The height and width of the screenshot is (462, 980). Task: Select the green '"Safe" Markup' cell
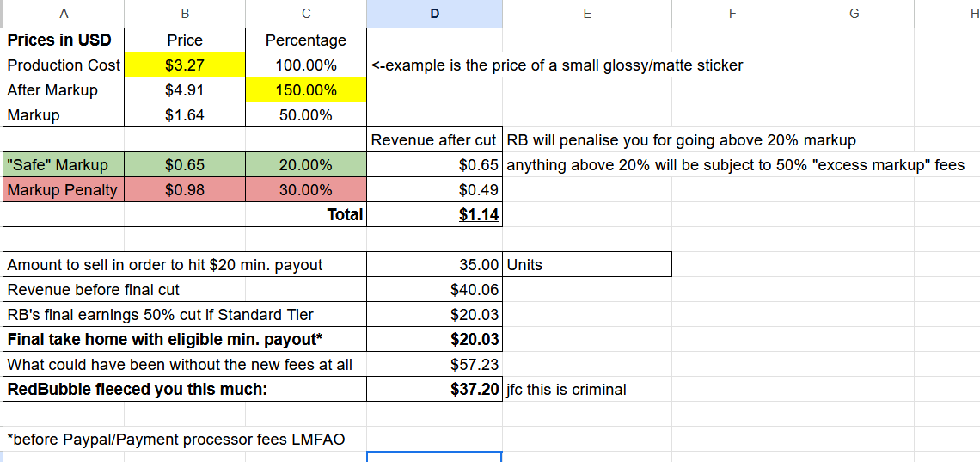point(63,165)
